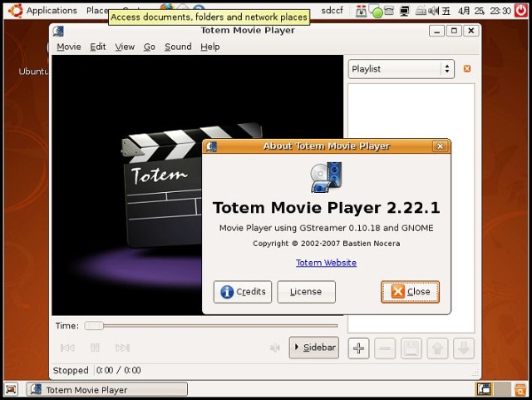Image resolution: width=532 pixels, height=400 pixels.
Task: Close the sidebar with the orange X icon
Action: [x=467, y=69]
